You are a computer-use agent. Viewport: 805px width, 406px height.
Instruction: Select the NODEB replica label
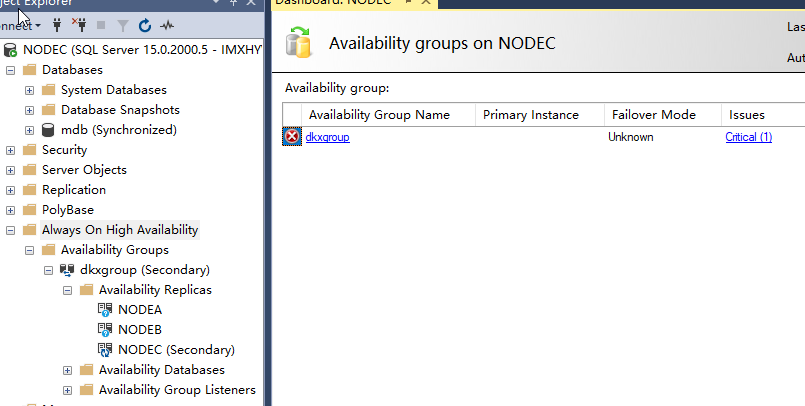tap(140, 330)
